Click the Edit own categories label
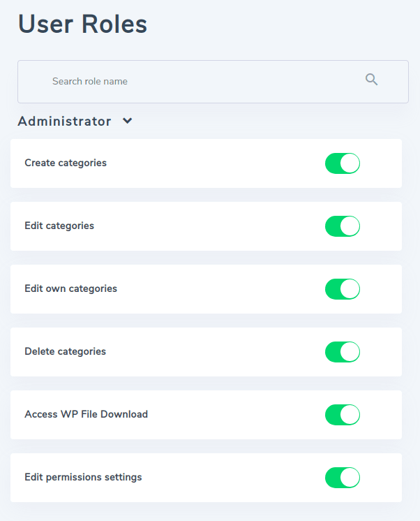 click(70, 288)
